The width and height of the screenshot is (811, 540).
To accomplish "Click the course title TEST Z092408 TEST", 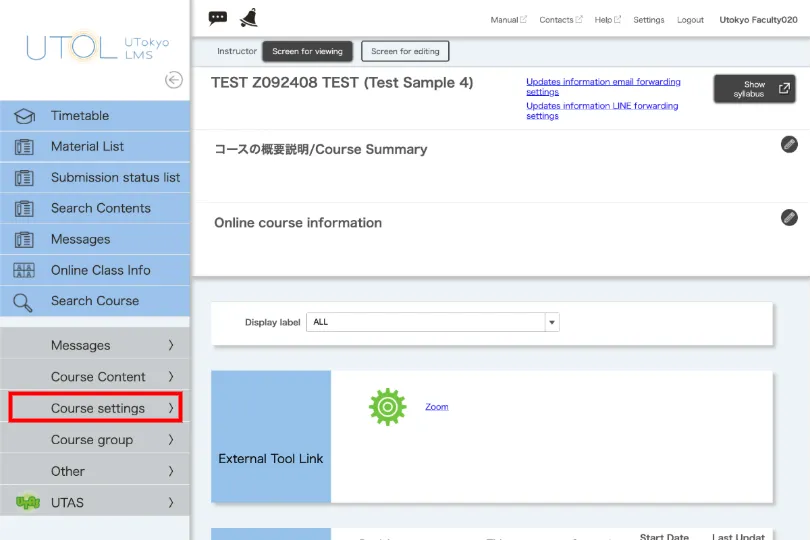I will (x=342, y=83).
